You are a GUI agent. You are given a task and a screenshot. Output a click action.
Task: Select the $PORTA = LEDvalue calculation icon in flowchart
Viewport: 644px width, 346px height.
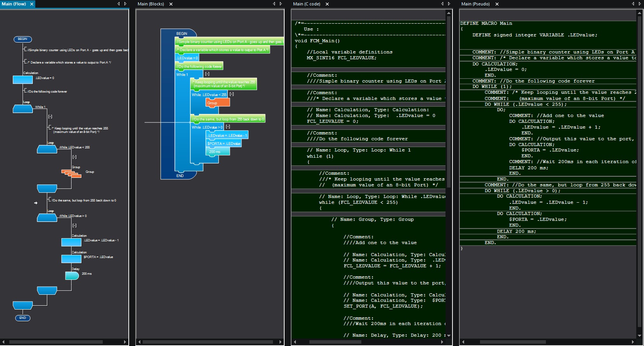tap(71, 259)
